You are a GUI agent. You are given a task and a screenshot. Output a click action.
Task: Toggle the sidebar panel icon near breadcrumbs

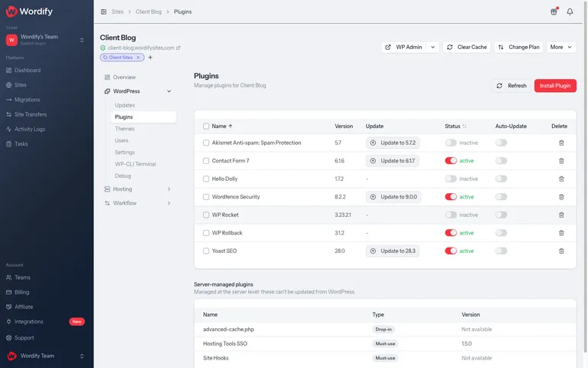tap(103, 11)
